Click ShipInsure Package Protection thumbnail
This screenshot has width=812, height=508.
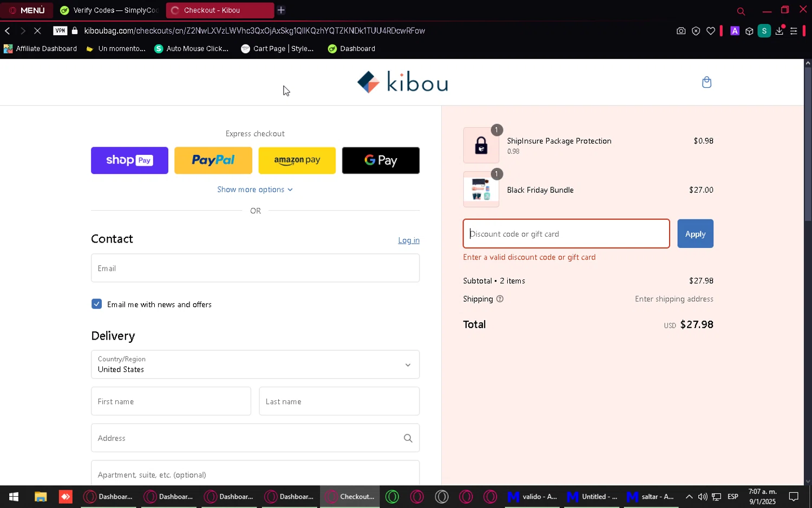(x=481, y=145)
